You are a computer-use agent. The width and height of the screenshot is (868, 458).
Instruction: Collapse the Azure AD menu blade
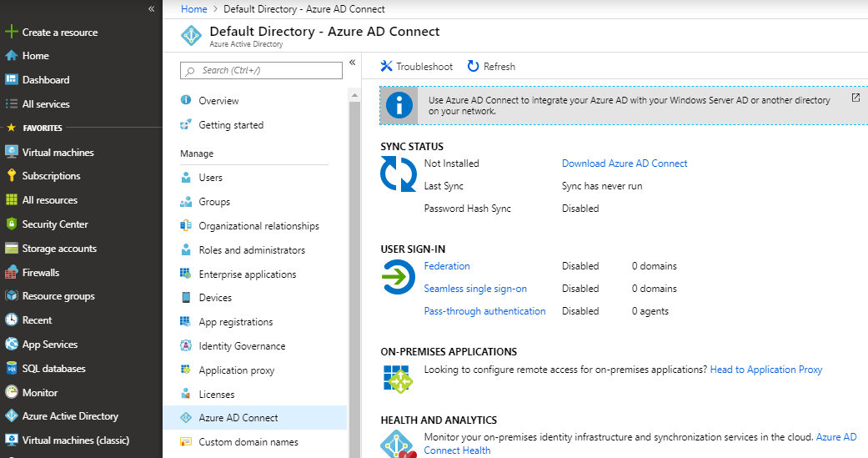point(352,62)
